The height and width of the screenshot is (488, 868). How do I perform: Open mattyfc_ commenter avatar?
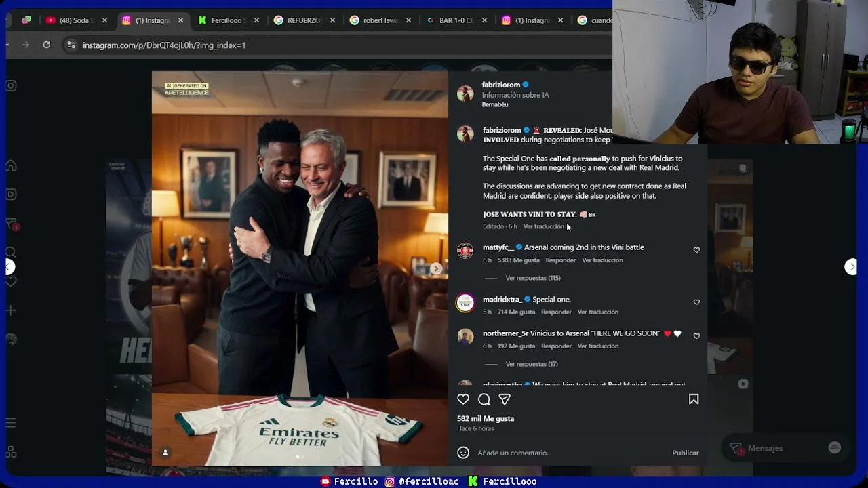465,251
